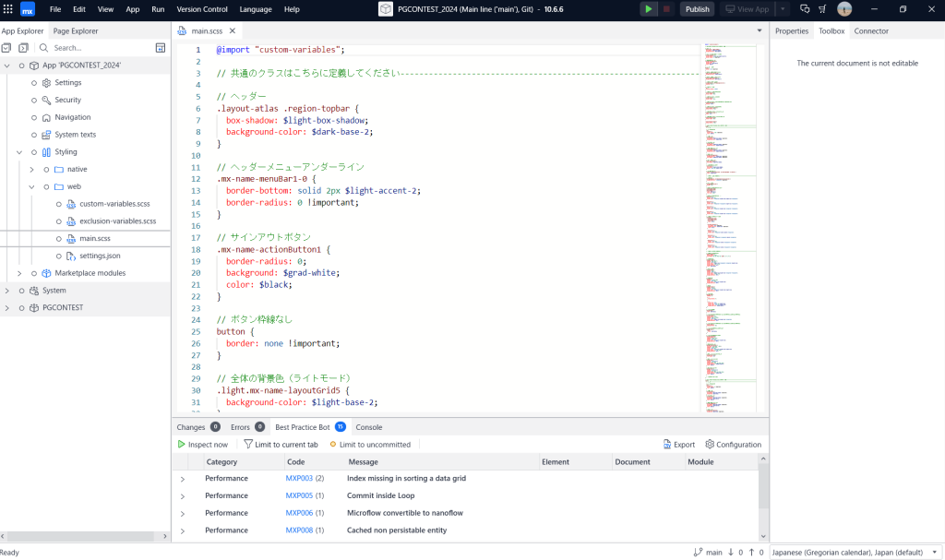Screen dimensions: 945x560
Task: Collapse the Styling folder in App Explorer
Action: [20, 152]
